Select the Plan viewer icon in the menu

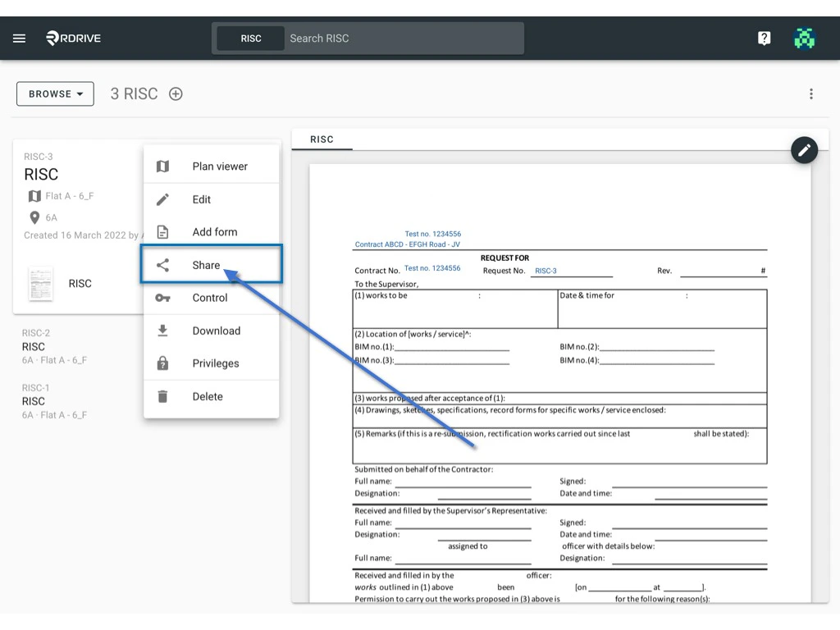[163, 166]
